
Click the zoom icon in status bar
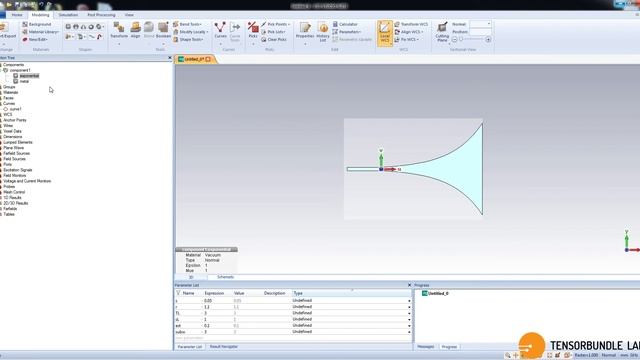[x=507, y=356]
